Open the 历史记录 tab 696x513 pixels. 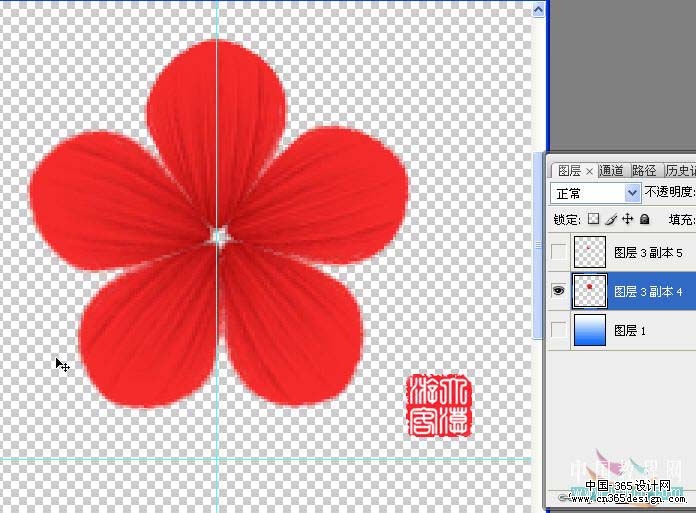click(x=680, y=170)
